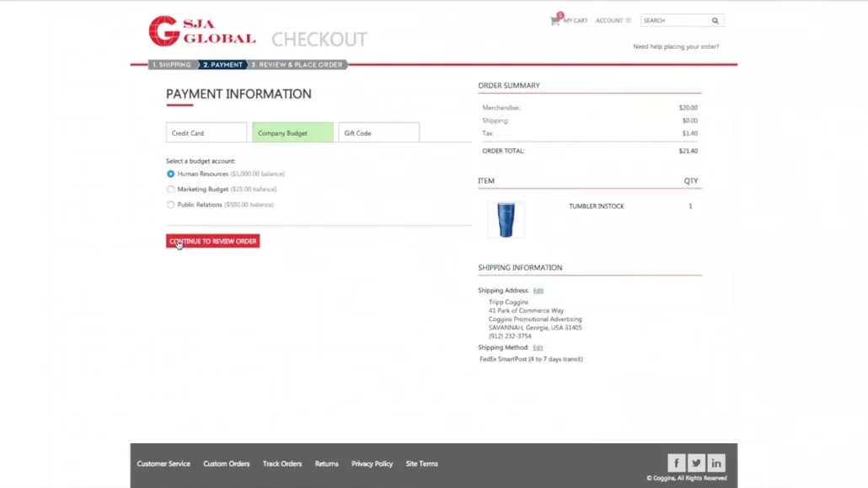Open the Returns footer link

tap(327, 464)
